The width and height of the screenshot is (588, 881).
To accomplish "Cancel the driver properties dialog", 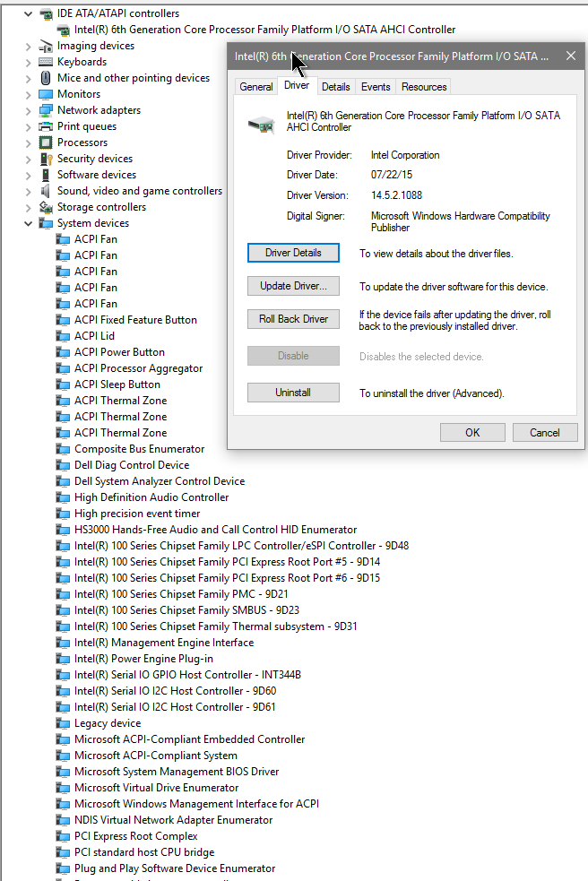I will point(545,433).
